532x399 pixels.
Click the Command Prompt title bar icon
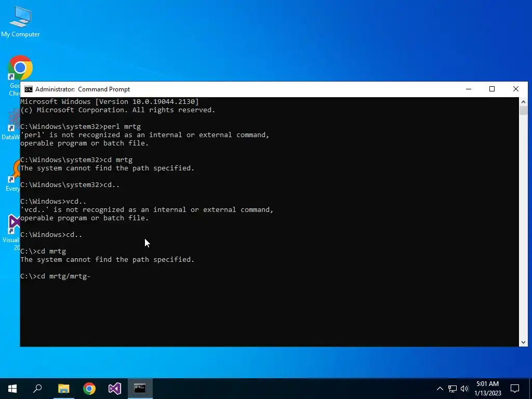tap(29, 89)
